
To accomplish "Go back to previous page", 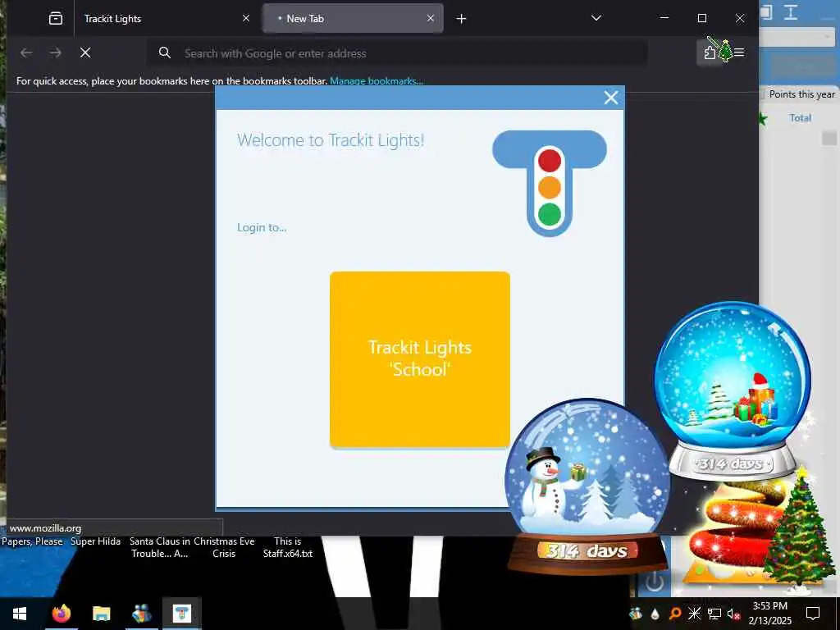I will (x=26, y=52).
